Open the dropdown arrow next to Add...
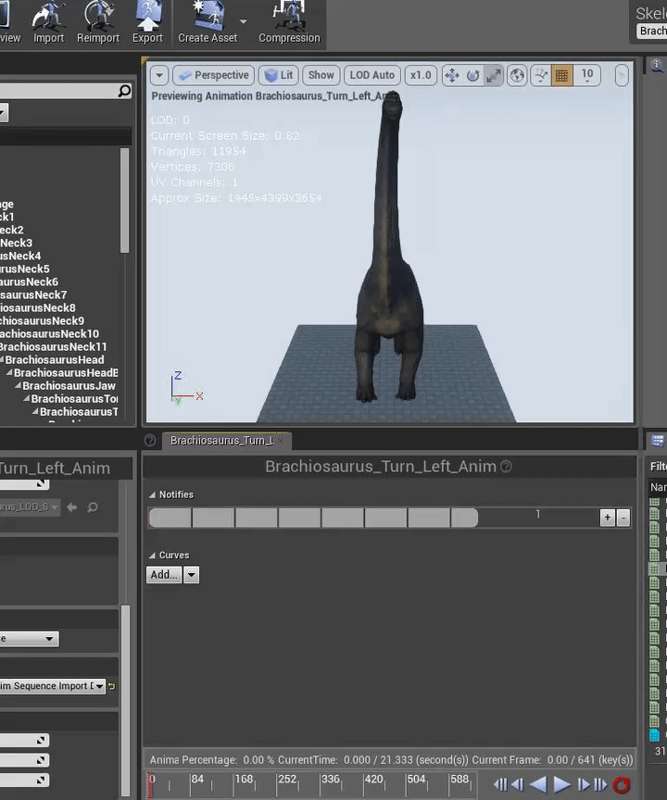Screen dimensions: 667x800 pos(191,574)
